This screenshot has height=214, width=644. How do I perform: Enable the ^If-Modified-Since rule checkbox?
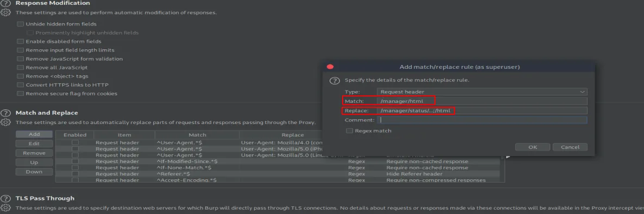coord(75,161)
